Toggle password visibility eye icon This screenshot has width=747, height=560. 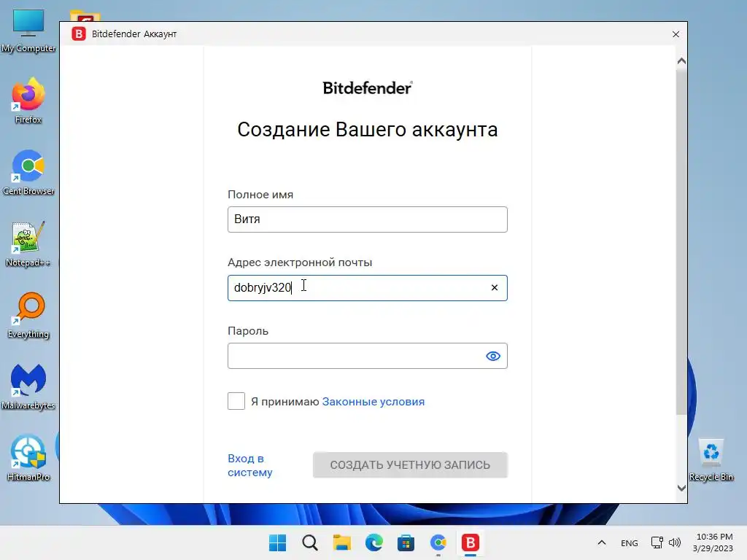point(492,356)
